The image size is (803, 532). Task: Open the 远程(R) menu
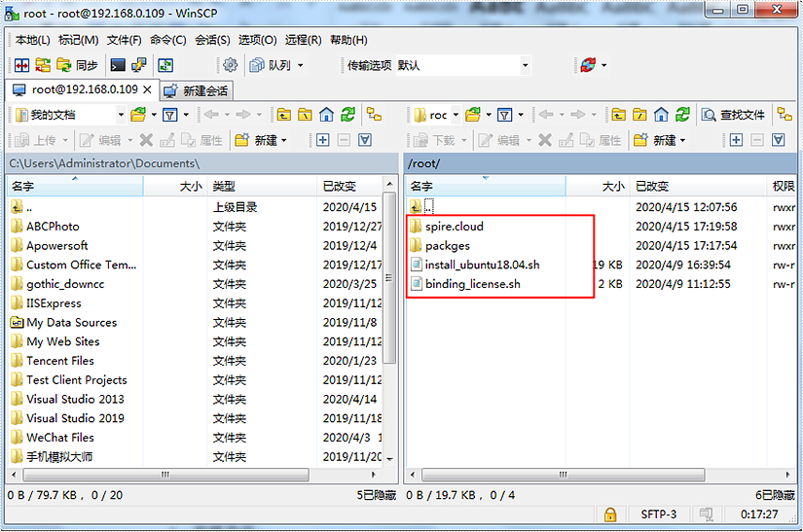coord(303,40)
